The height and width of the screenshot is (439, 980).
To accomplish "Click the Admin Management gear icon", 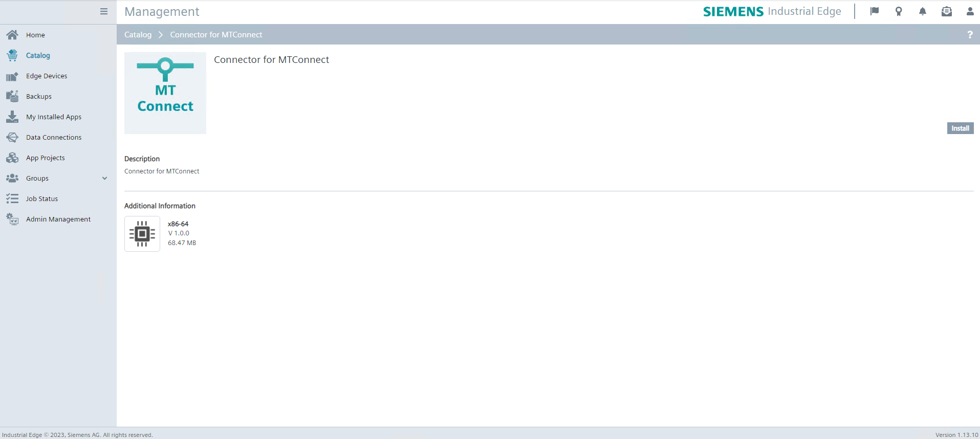I will click(x=12, y=219).
